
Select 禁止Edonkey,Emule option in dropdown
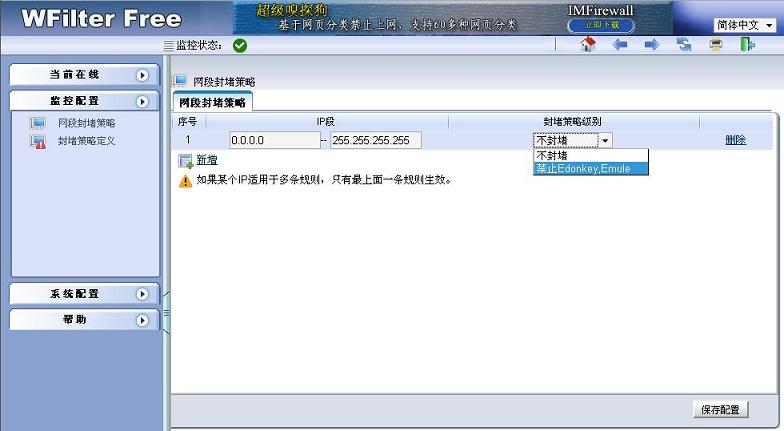[591, 168]
